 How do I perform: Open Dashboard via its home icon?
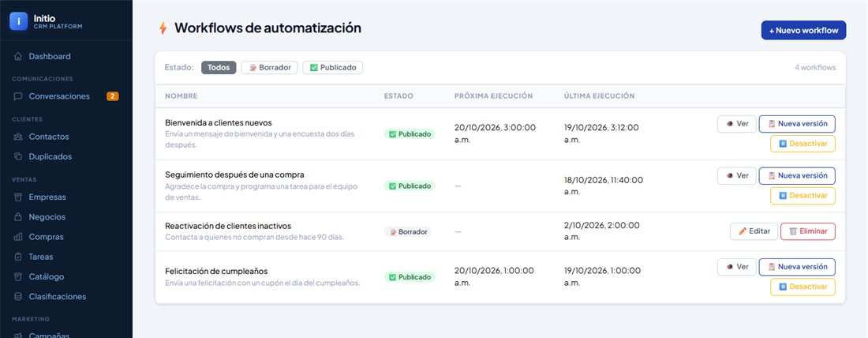[18, 57]
